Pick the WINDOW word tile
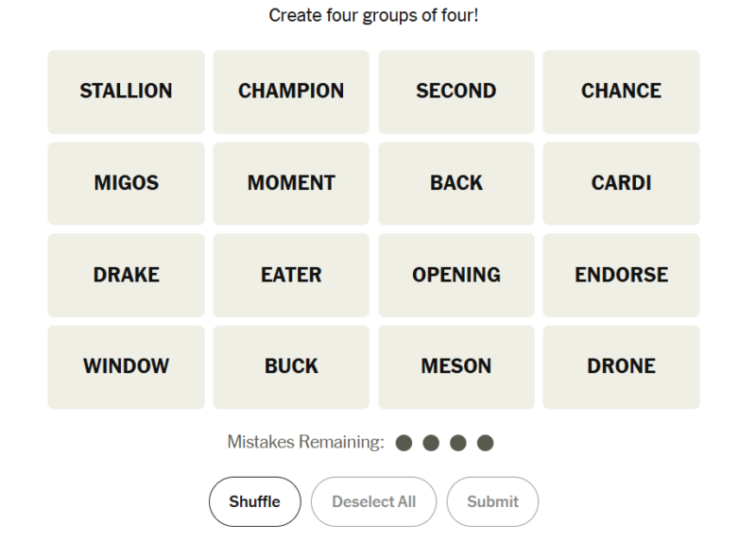Image resolution: width=756 pixels, height=558 pixels. click(x=126, y=366)
